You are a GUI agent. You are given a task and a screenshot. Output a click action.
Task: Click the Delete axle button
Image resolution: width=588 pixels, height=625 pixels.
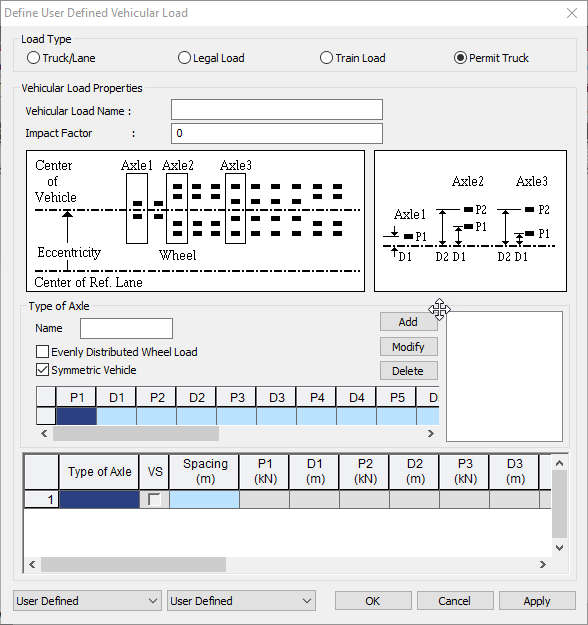pos(408,371)
